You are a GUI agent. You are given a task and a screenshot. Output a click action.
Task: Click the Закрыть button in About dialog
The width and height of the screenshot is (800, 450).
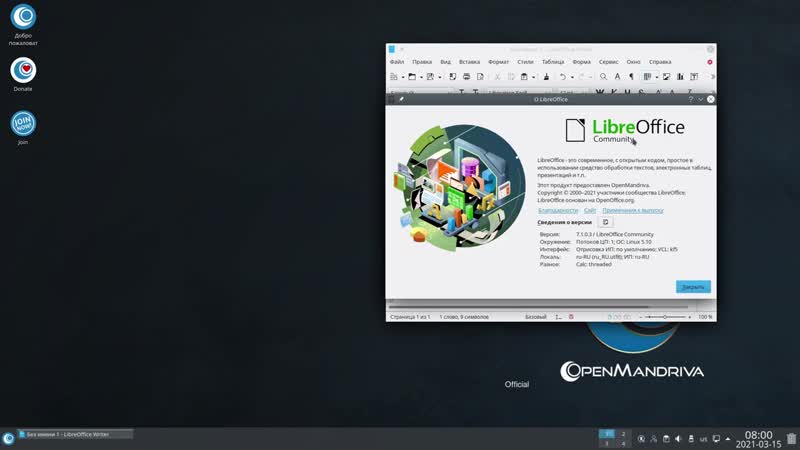coord(693,287)
